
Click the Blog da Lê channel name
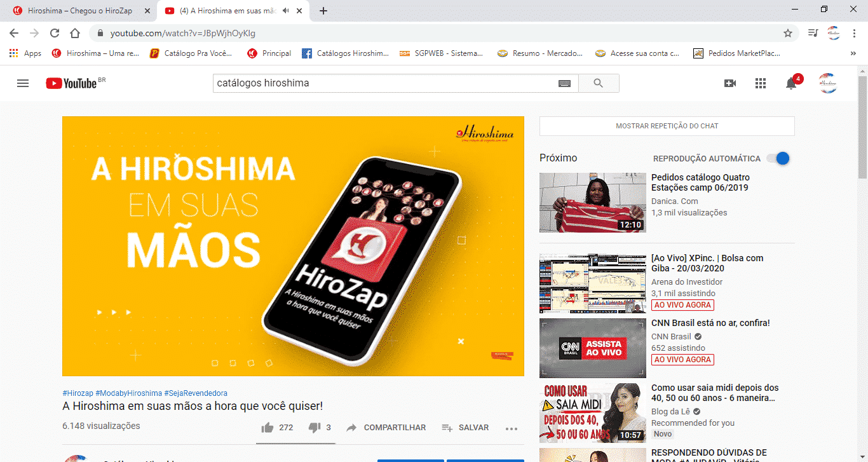coord(671,412)
